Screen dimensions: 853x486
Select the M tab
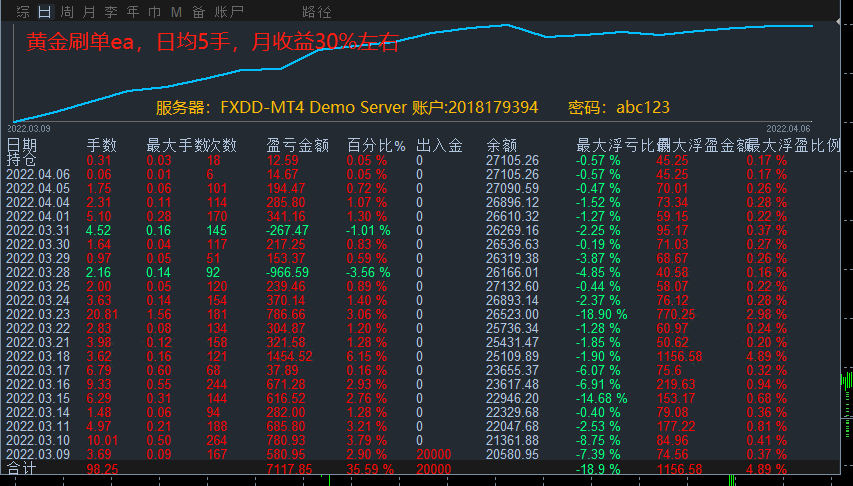(x=176, y=12)
